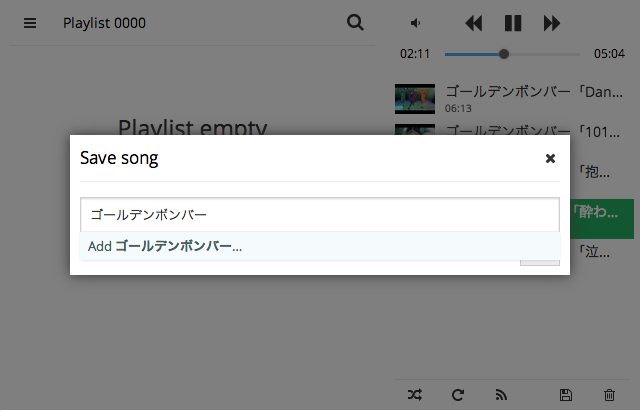Open the hamburger menu

[30, 23]
